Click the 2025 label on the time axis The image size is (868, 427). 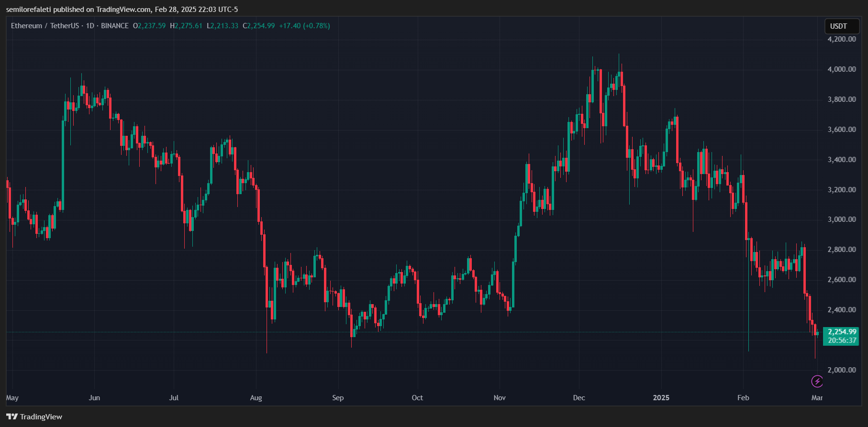[x=661, y=398]
